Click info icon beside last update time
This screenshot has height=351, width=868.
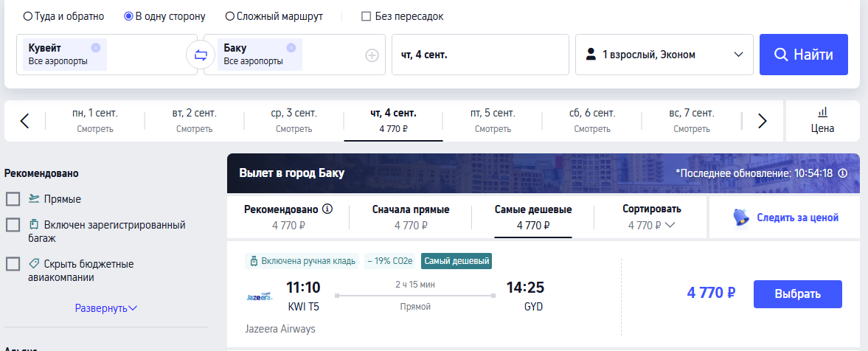click(843, 173)
